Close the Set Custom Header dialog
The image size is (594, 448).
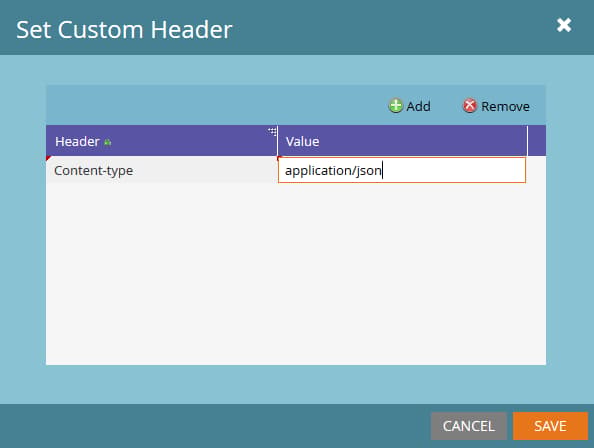pos(564,25)
